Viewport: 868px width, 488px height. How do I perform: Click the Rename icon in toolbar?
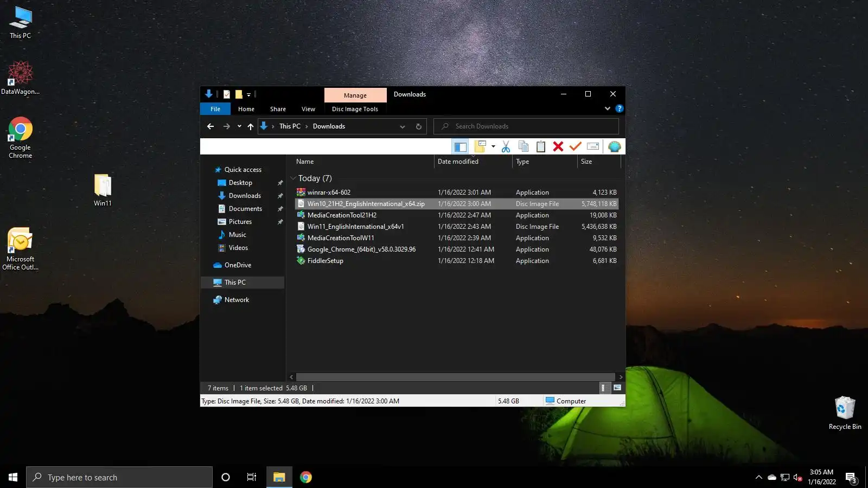[x=593, y=146]
